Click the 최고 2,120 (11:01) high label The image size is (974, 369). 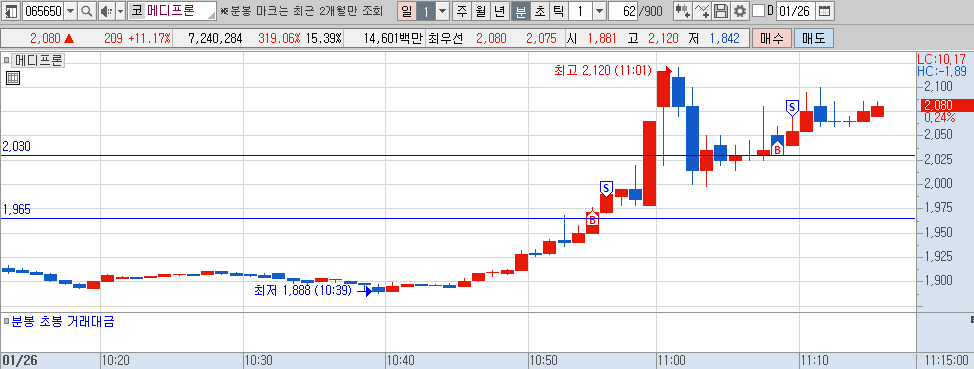pyautogui.click(x=603, y=71)
